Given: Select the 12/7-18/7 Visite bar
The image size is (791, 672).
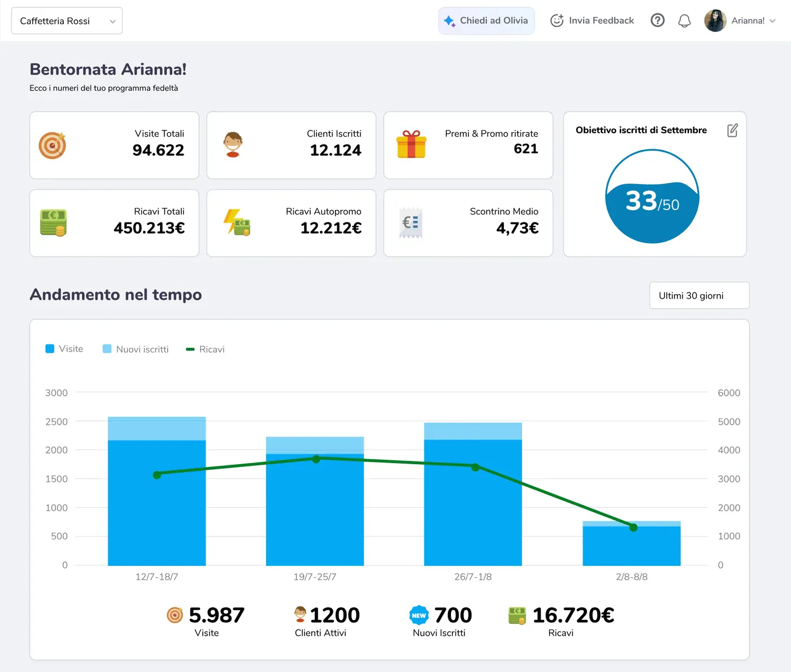Looking at the screenshot, I should click(157, 503).
